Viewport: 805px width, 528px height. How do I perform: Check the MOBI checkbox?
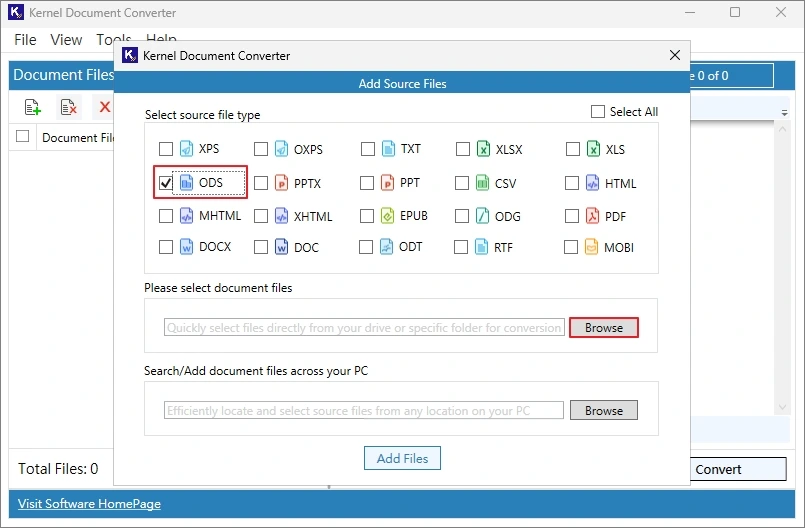[x=570, y=247]
